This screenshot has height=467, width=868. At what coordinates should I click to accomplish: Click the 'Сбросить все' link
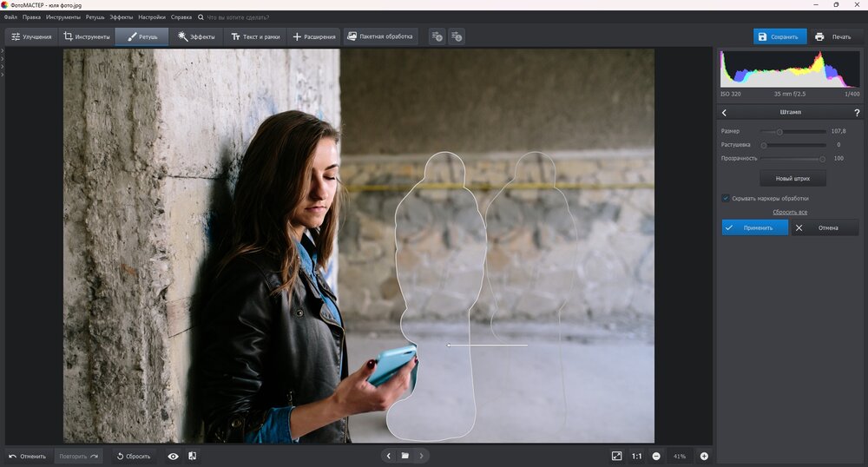pyautogui.click(x=790, y=212)
